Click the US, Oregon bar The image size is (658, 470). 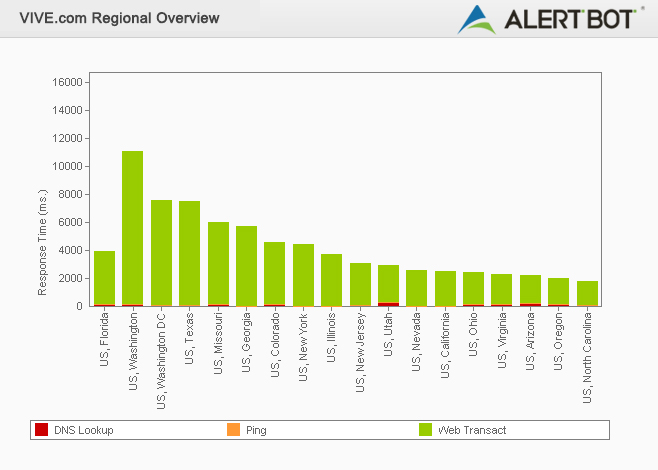click(558, 292)
